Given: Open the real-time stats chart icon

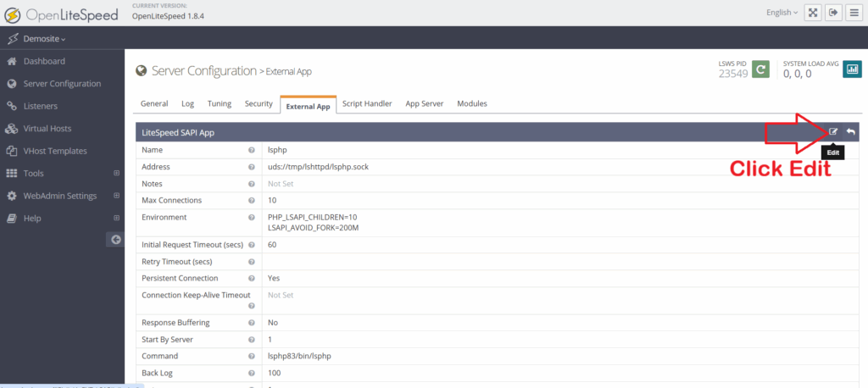Looking at the screenshot, I should [852, 69].
